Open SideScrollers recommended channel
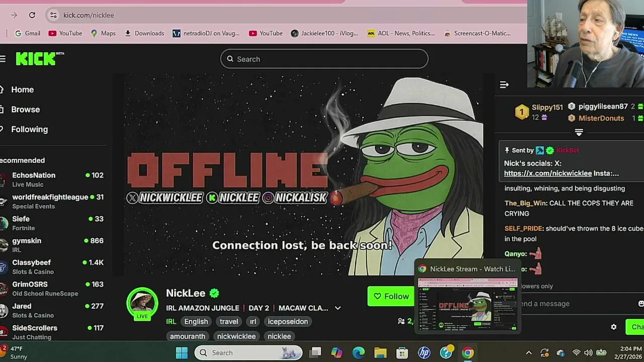 click(x=52, y=332)
